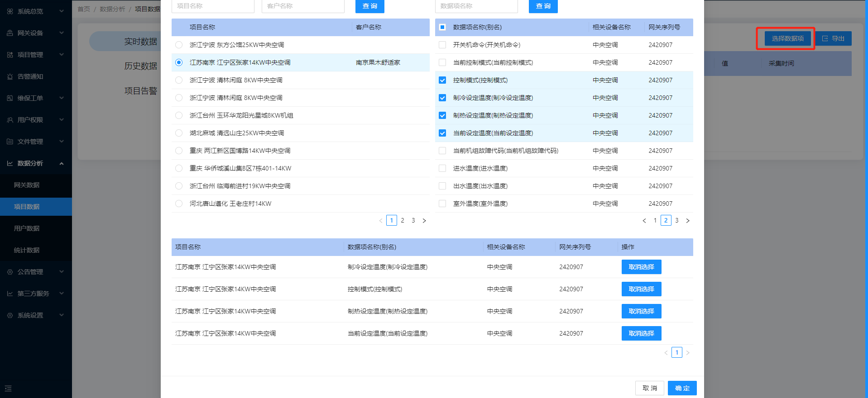Cancel selection of 当前设定温度 row
Image resolution: width=868 pixels, height=398 pixels.
tap(641, 333)
